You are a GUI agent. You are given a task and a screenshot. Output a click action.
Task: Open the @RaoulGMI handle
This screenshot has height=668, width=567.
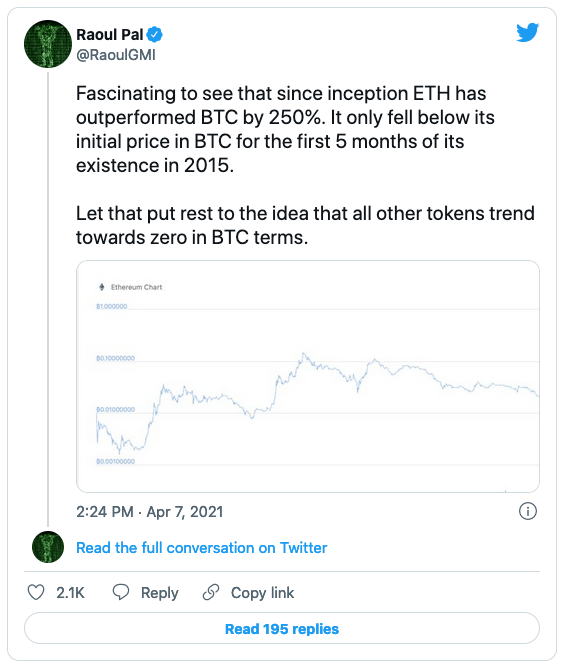116,55
